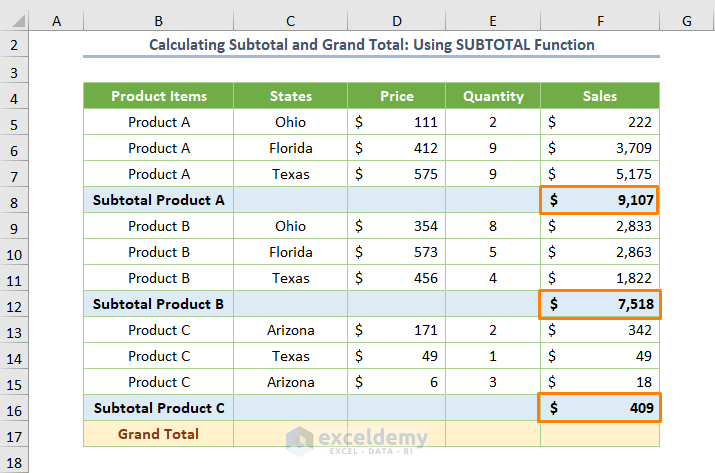Select sales cell showing 3,709

click(600, 148)
